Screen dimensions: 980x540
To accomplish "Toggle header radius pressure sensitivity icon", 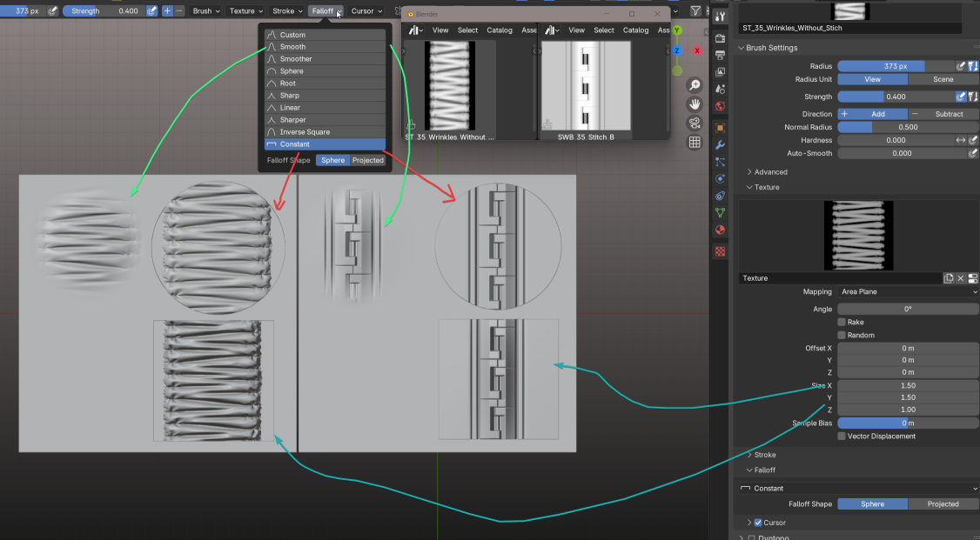I will [x=53, y=10].
